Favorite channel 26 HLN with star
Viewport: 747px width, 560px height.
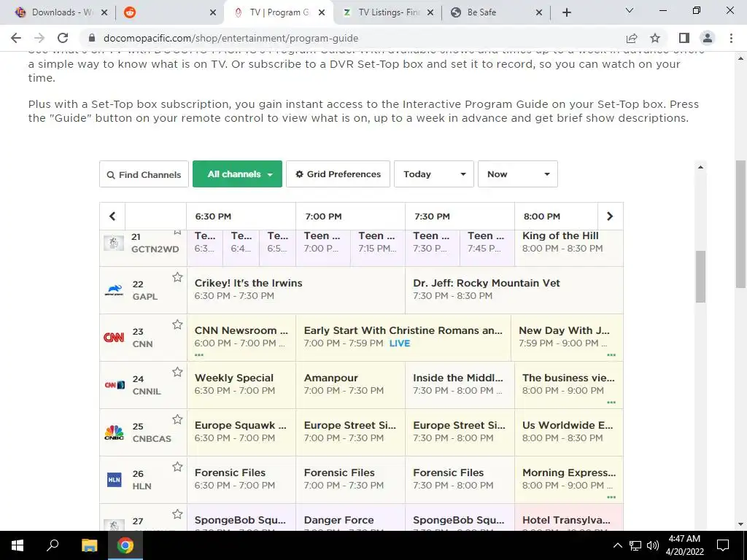(x=177, y=467)
